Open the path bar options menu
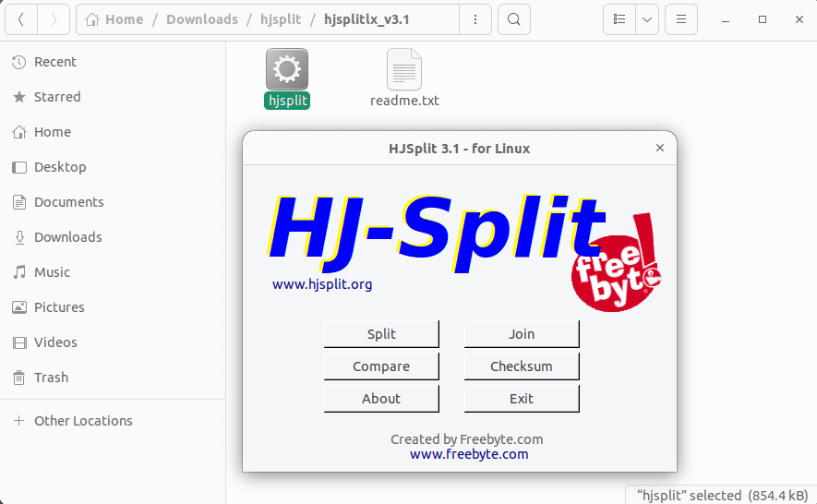The image size is (817, 504). (x=475, y=19)
